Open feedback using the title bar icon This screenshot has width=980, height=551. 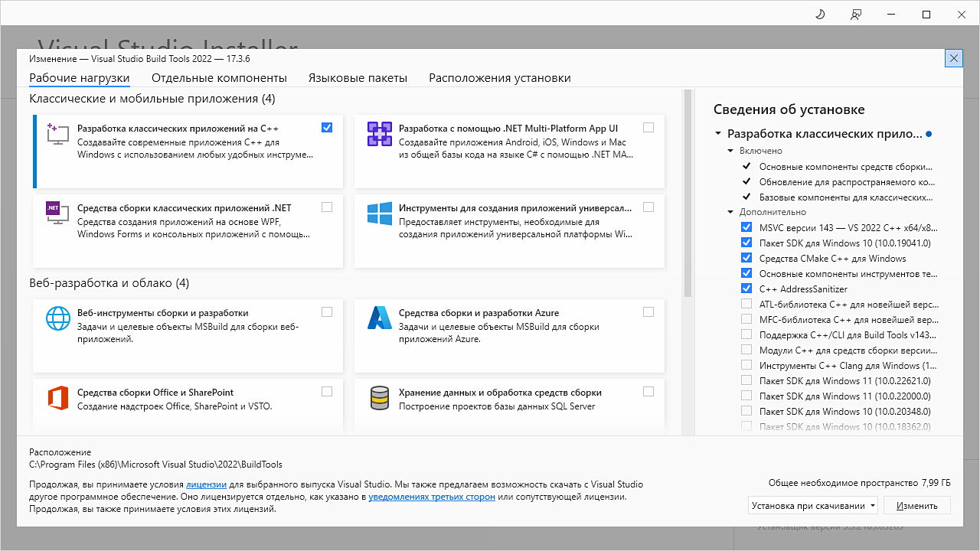tap(855, 14)
